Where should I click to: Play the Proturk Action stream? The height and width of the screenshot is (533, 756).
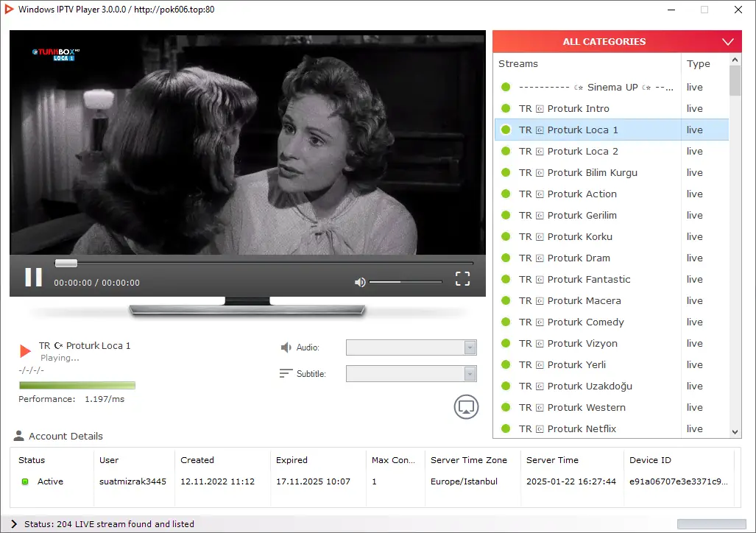612,194
